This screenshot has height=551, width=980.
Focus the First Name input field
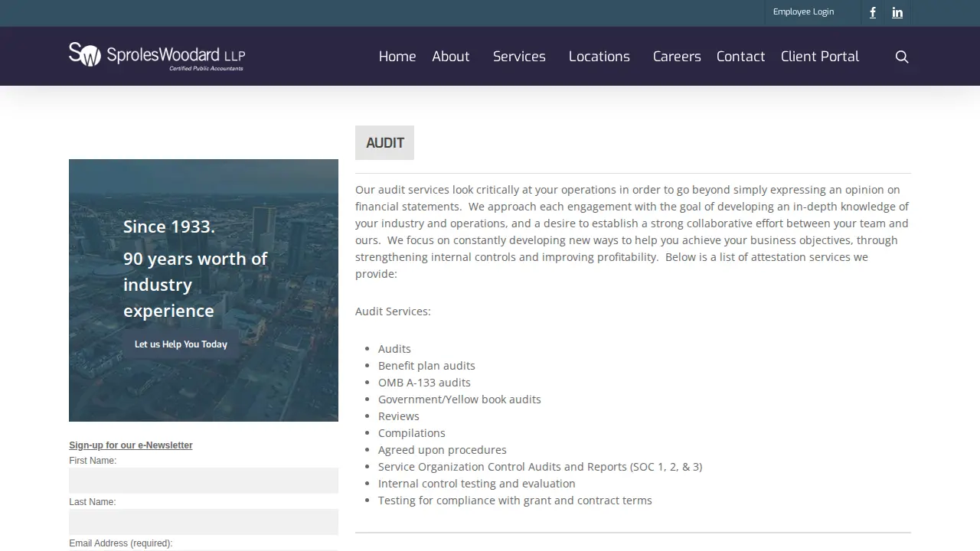tap(204, 481)
